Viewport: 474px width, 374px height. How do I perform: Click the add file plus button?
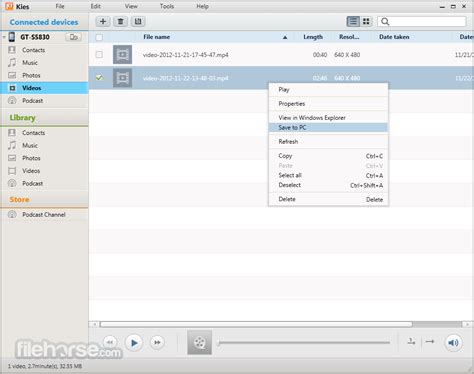[x=103, y=22]
